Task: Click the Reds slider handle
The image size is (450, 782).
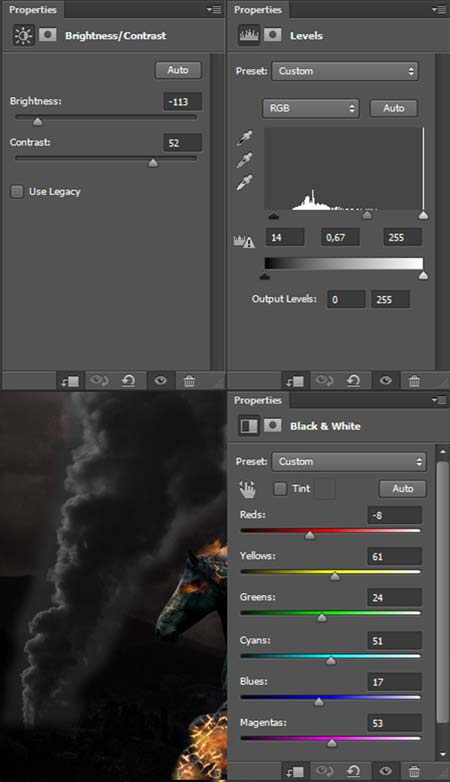Action: tap(310, 535)
